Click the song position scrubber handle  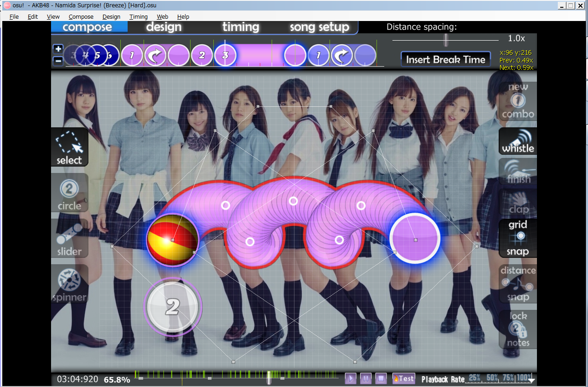point(269,378)
